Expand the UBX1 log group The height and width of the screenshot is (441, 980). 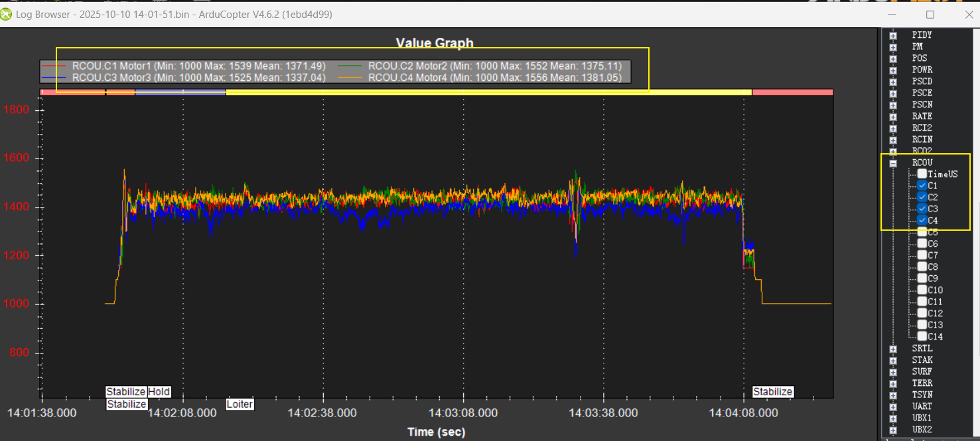pyautogui.click(x=893, y=418)
